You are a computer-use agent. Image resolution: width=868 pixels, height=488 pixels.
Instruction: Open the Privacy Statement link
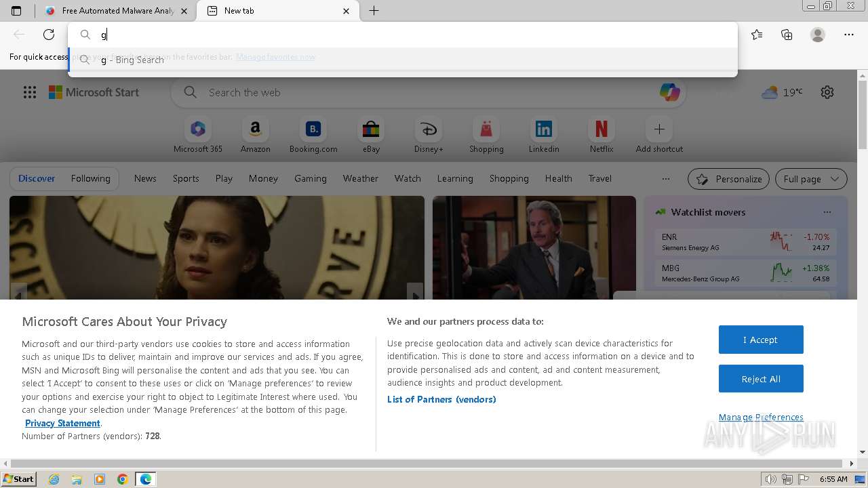[62, 423]
